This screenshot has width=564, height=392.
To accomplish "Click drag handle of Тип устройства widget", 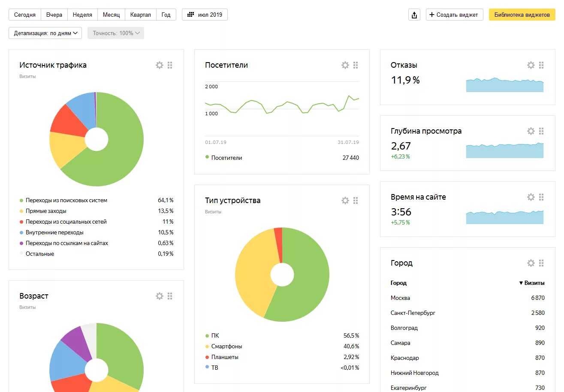I will coord(356,200).
